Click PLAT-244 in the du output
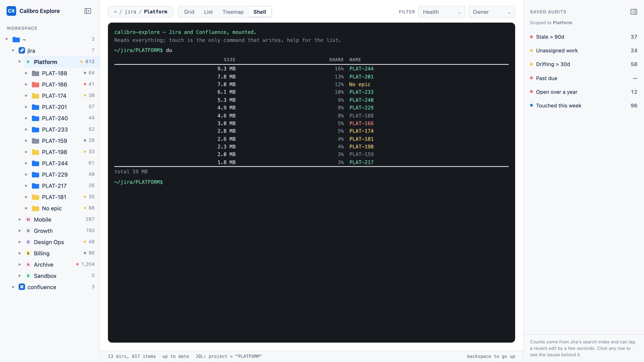Viewport: 644px width, 362px height. pyautogui.click(x=361, y=69)
